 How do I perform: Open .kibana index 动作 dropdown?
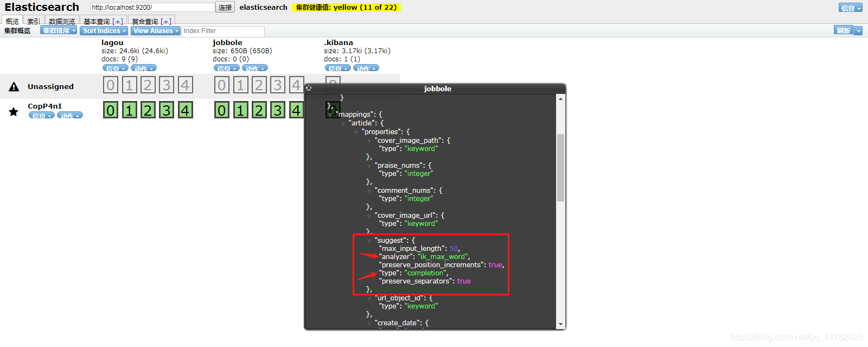click(x=366, y=68)
